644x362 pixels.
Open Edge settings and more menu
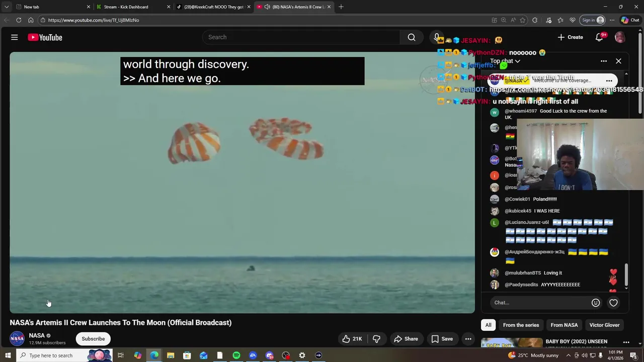(612, 20)
